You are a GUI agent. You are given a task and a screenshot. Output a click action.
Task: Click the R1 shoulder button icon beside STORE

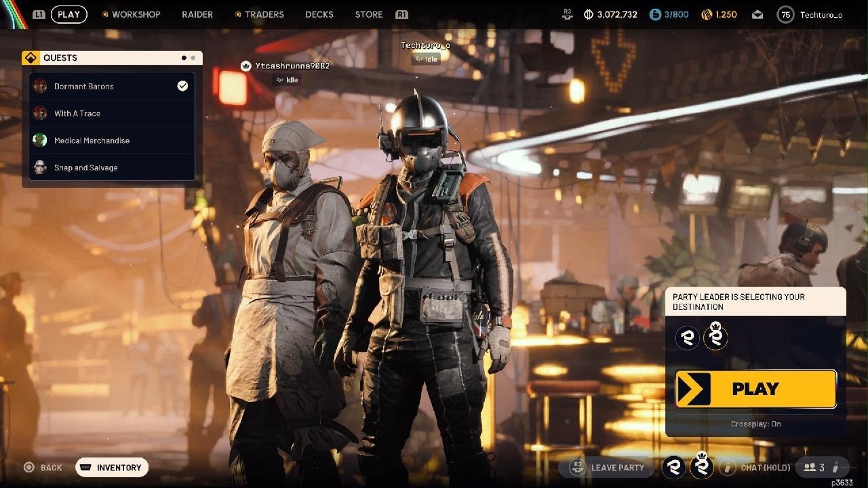401,14
